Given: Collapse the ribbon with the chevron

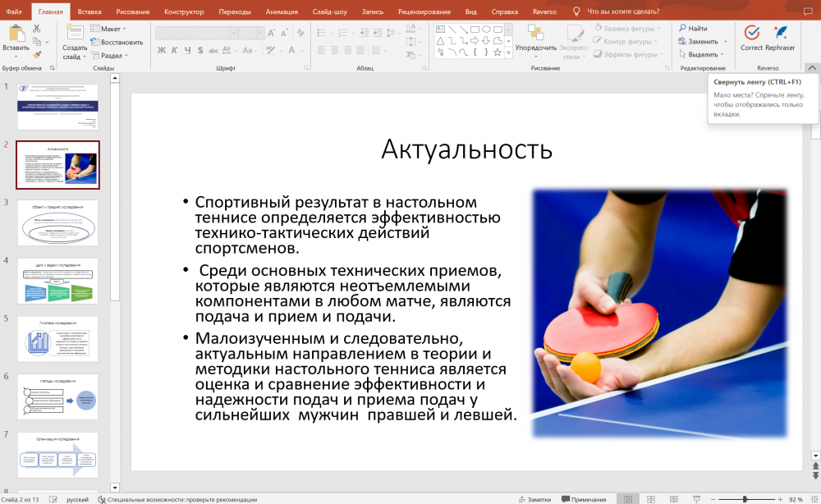Looking at the screenshot, I should click(x=812, y=67).
